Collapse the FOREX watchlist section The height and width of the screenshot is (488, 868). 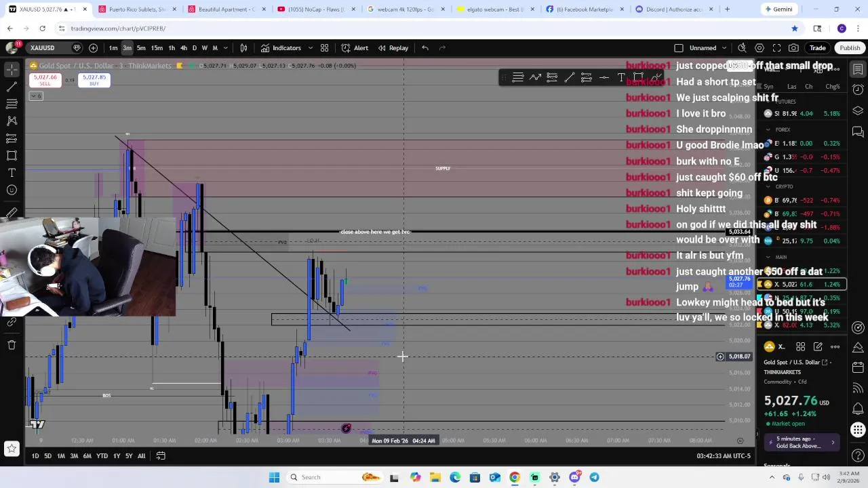point(768,129)
